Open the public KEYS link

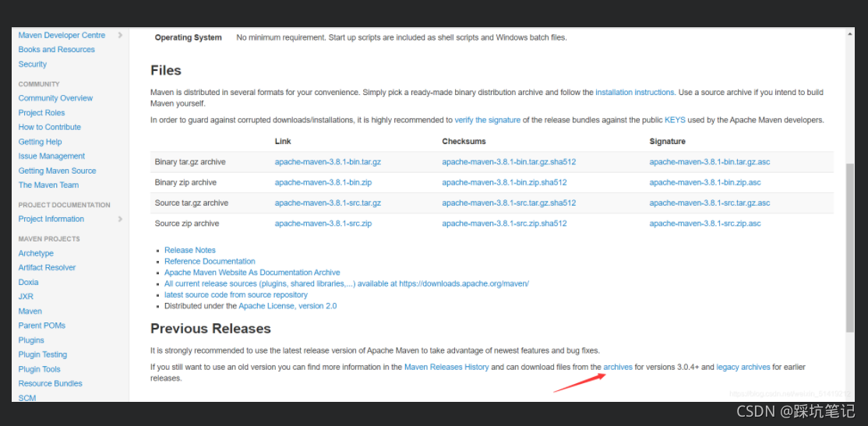(676, 119)
